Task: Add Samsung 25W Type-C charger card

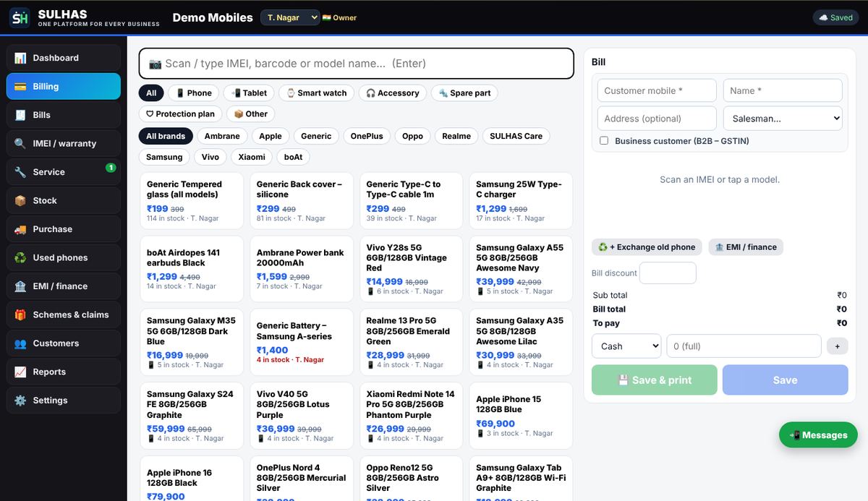Action: 521,200
